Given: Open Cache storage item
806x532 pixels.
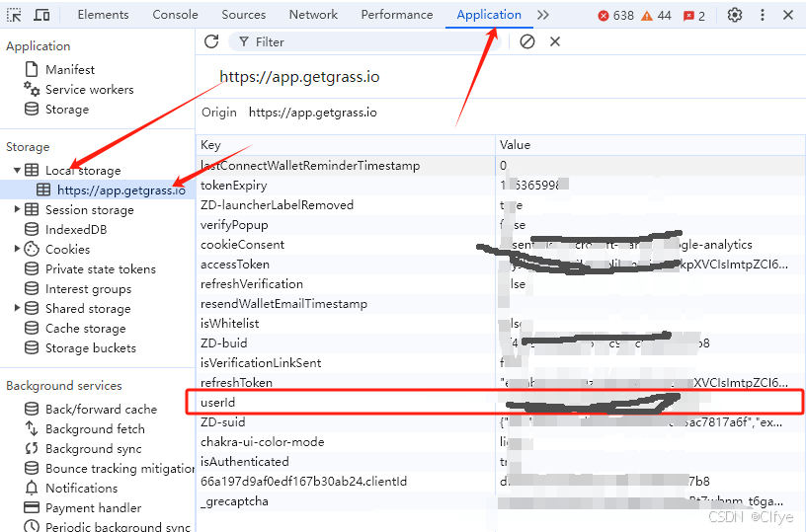Looking at the screenshot, I should click(85, 328).
